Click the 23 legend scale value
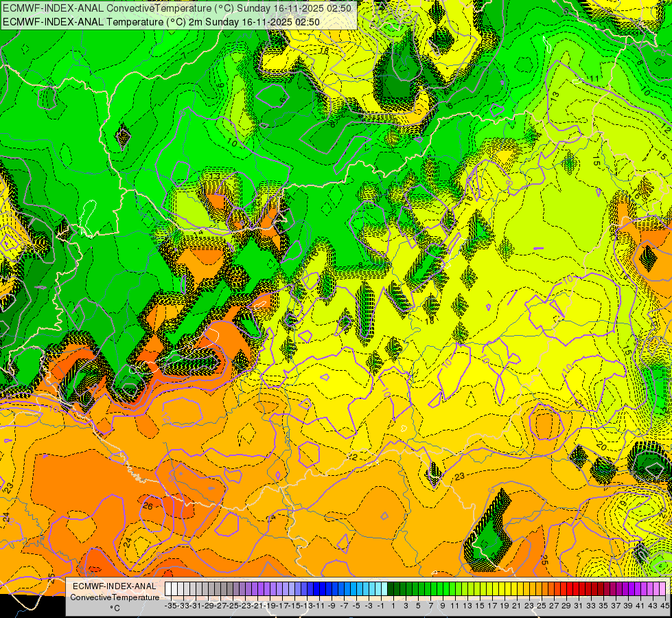 (529, 606)
